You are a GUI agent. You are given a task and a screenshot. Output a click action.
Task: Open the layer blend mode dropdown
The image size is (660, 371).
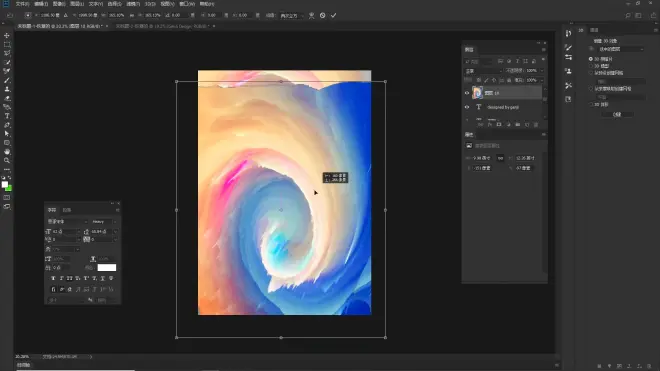[483, 71]
